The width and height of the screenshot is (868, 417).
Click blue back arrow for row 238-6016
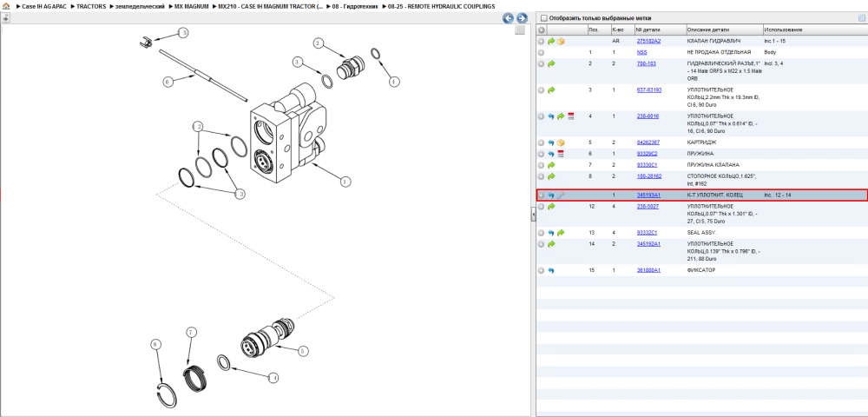coord(551,116)
